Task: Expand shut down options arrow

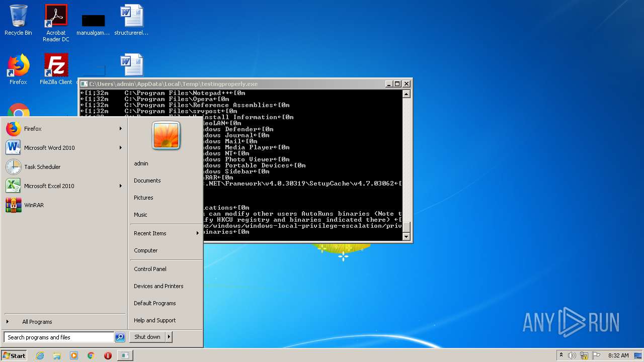Action: pyautogui.click(x=169, y=337)
